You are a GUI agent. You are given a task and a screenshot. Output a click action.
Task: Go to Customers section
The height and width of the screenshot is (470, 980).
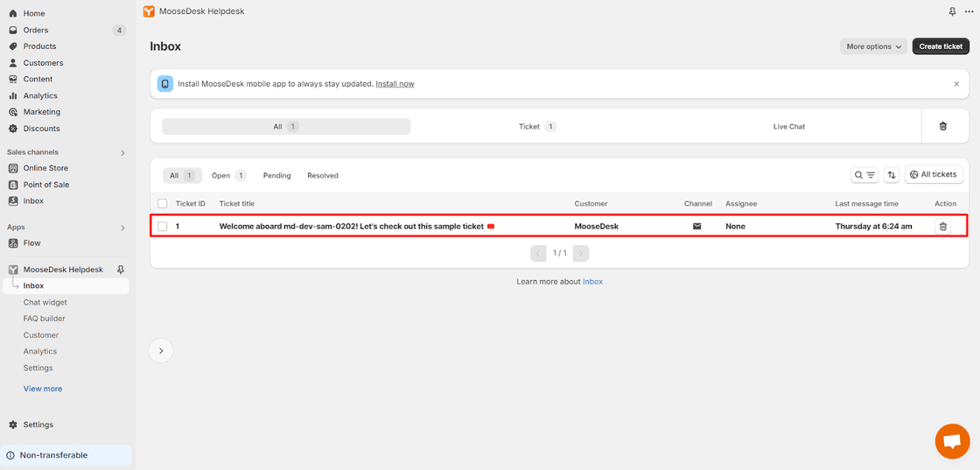pos(43,62)
